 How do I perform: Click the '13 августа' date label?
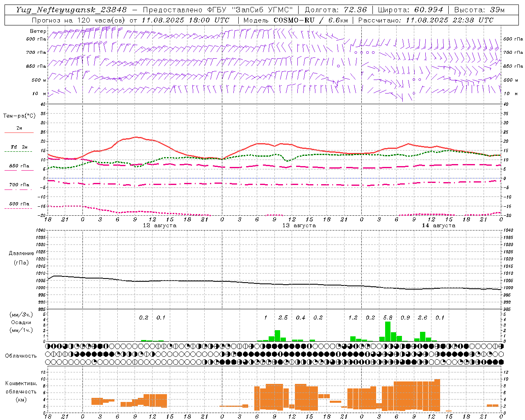tap(299, 226)
